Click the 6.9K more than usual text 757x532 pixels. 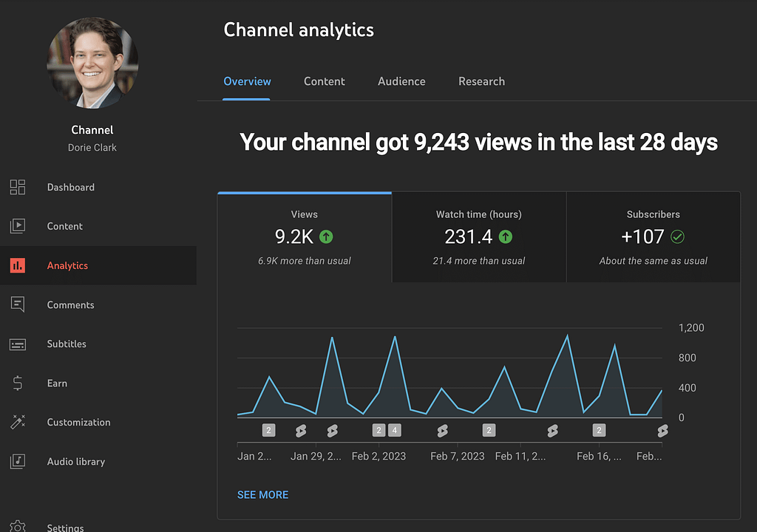(304, 261)
